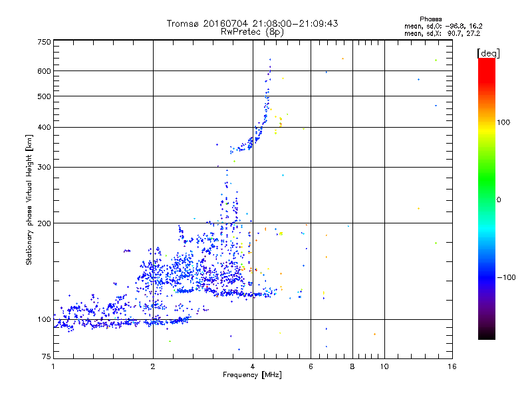532x399 pixels.
Task: Click the x-axis tick label '2'
Action: point(153,366)
